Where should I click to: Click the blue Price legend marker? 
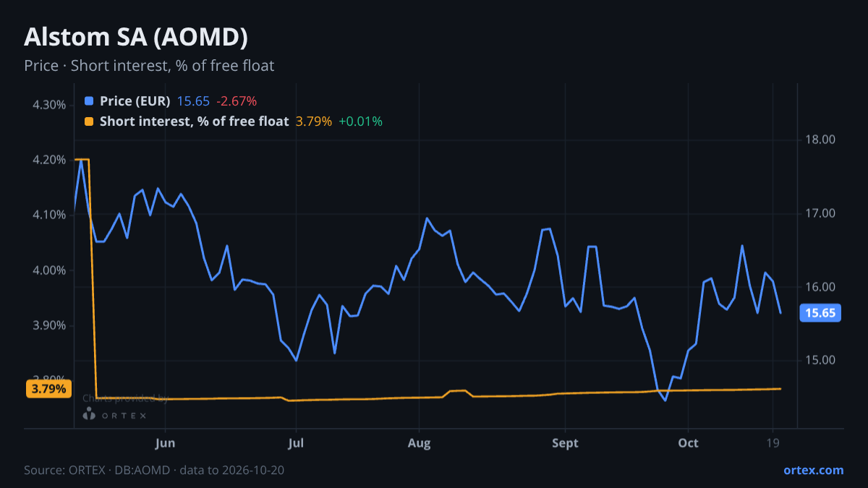[89, 100]
